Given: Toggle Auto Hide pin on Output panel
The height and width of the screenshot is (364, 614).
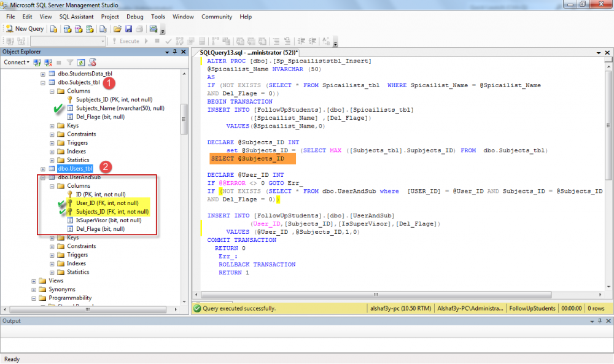Looking at the screenshot, I should click(599, 321).
